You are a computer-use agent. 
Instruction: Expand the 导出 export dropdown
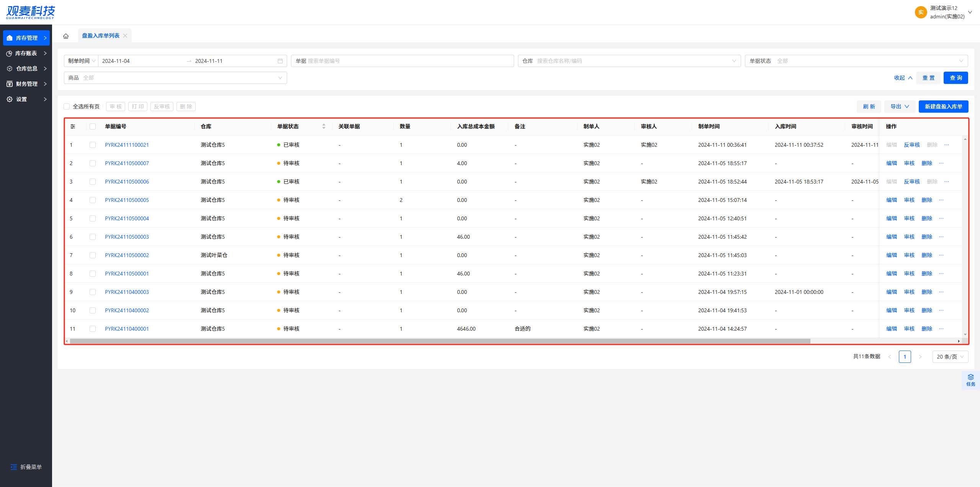point(899,107)
